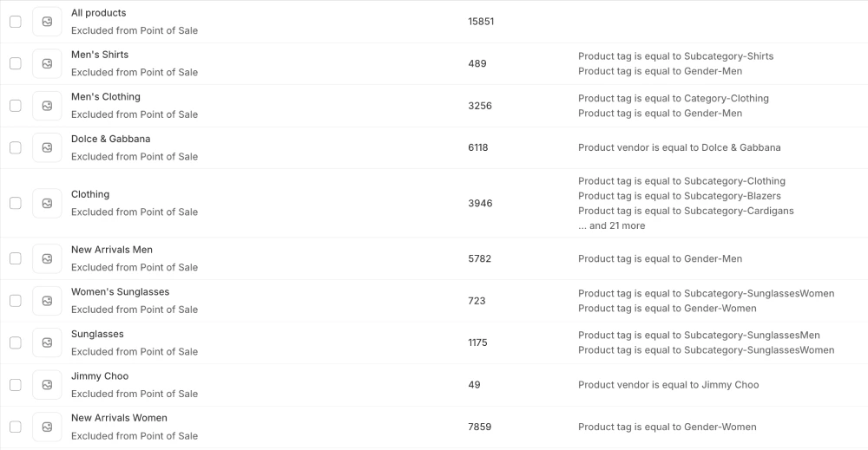This screenshot has height=450, width=868.
Task: Enable the Sunglasses row checkbox
Action: point(16,342)
